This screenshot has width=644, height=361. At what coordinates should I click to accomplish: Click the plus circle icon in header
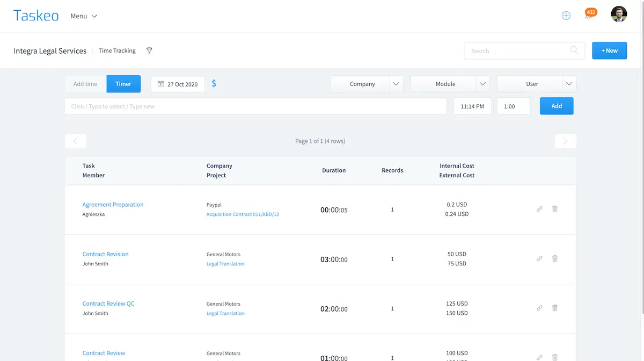coord(566,16)
